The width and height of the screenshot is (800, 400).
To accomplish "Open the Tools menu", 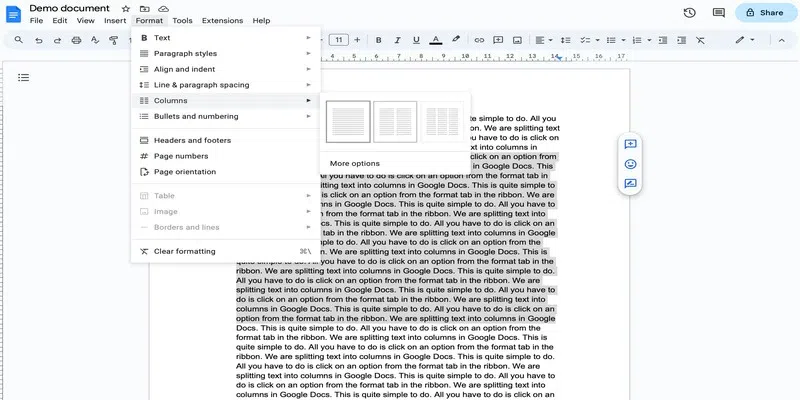I will point(182,21).
